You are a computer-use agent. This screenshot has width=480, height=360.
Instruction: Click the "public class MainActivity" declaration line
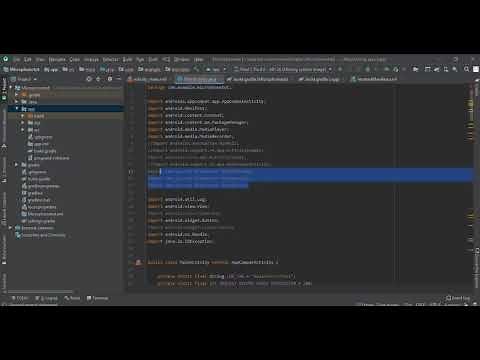click(213, 262)
